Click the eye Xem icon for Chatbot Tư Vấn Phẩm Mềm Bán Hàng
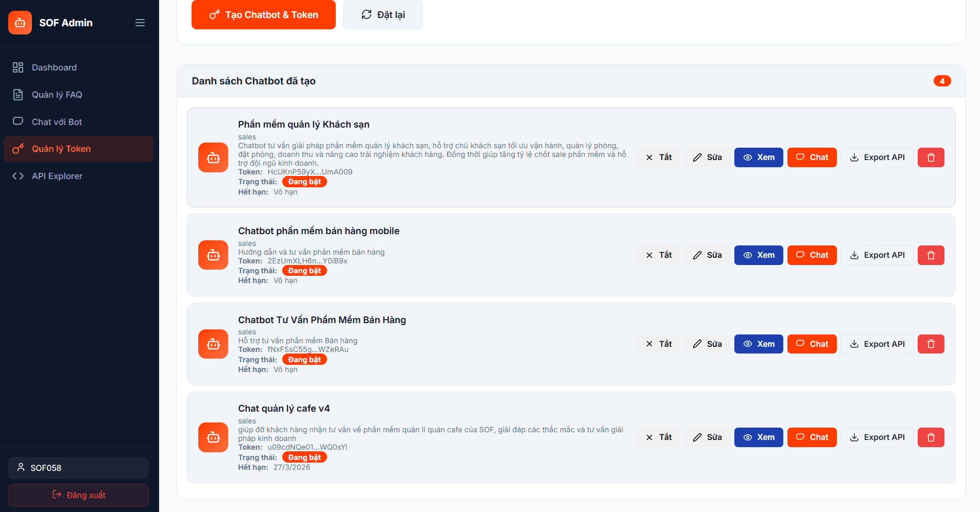The image size is (980, 512). (748, 344)
